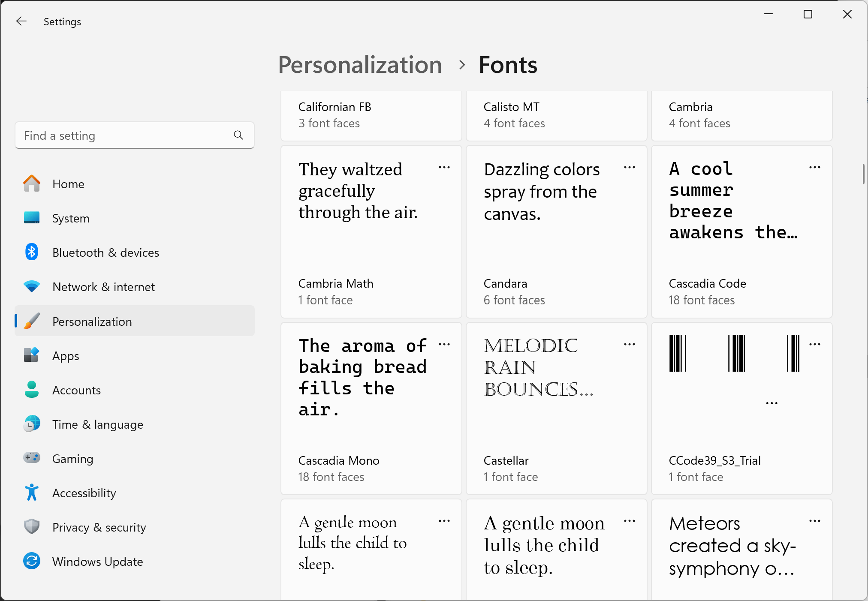Click the '6 font faces' text under Candara

pyautogui.click(x=514, y=300)
